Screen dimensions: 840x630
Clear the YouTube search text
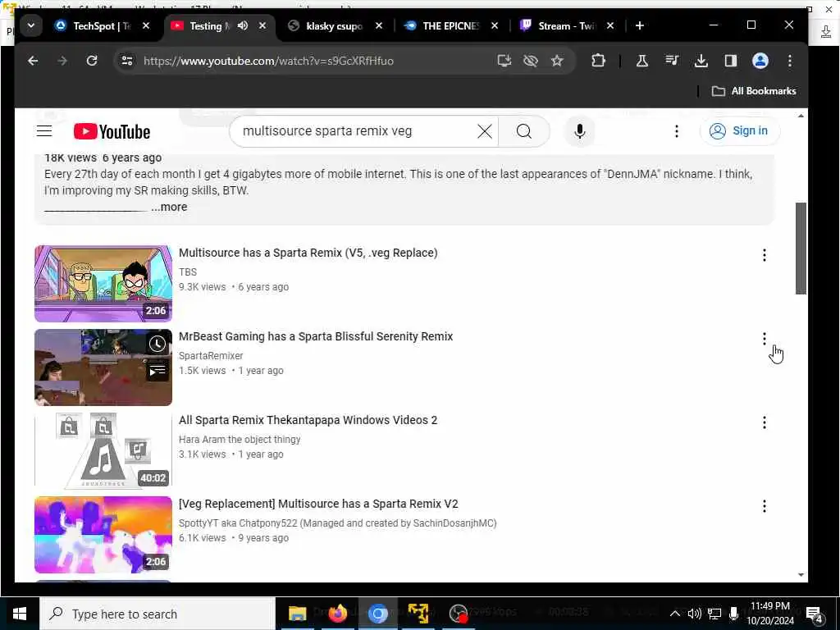[x=484, y=131]
